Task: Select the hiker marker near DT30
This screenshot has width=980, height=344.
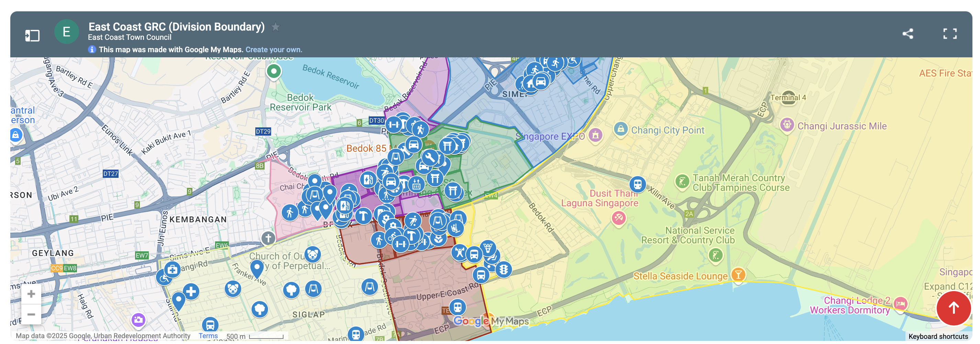Action: 420,130
